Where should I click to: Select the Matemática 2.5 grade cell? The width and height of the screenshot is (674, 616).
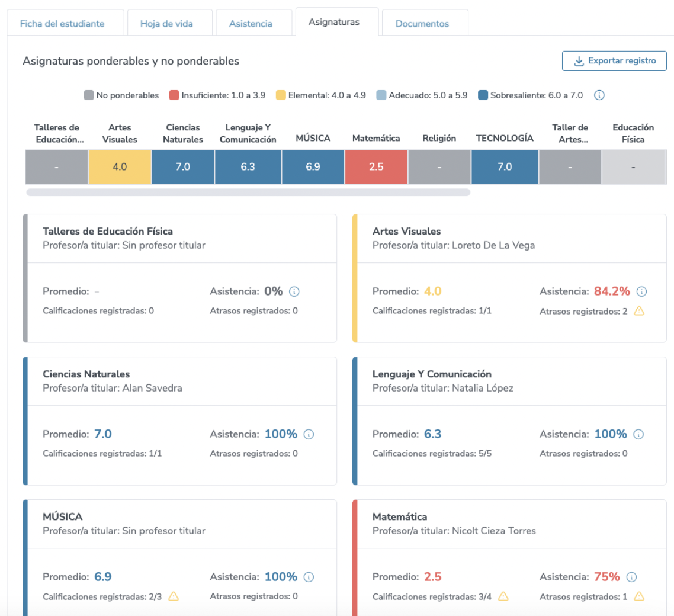[x=376, y=167]
